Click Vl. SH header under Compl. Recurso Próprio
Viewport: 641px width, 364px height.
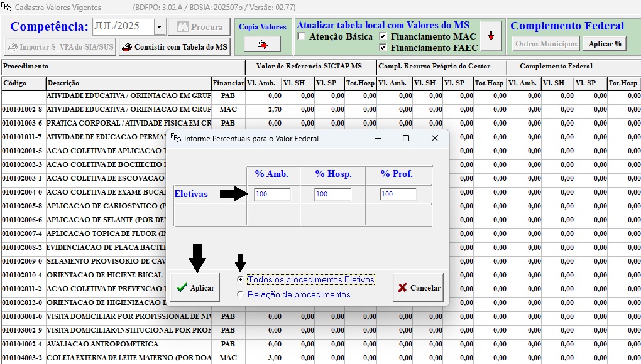click(427, 83)
